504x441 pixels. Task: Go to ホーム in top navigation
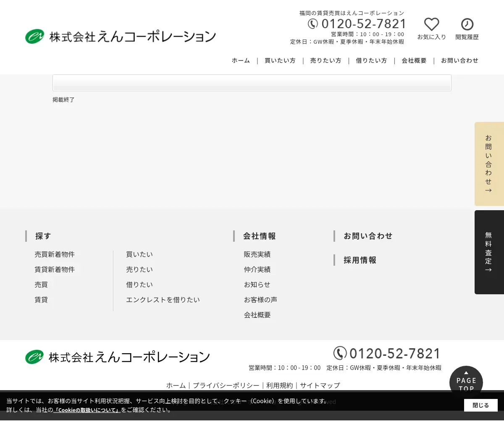[241, 61]
